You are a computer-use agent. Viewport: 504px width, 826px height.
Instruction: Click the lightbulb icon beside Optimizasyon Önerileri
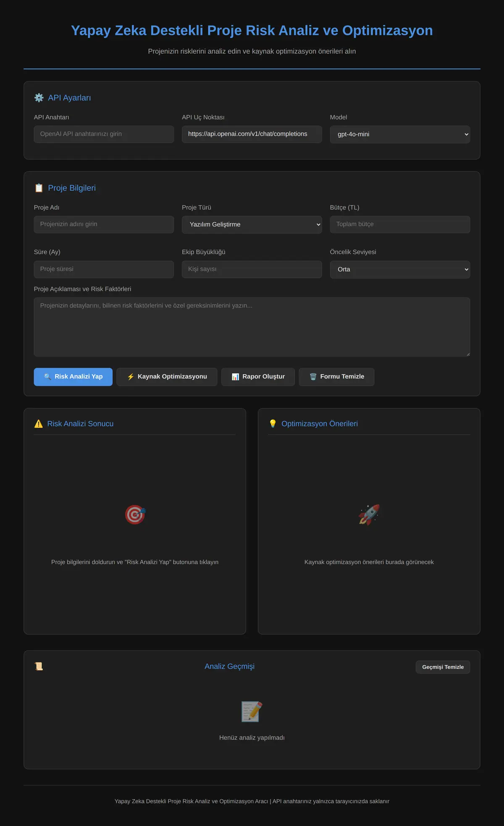pyautogui.click(x=273, y=424)
